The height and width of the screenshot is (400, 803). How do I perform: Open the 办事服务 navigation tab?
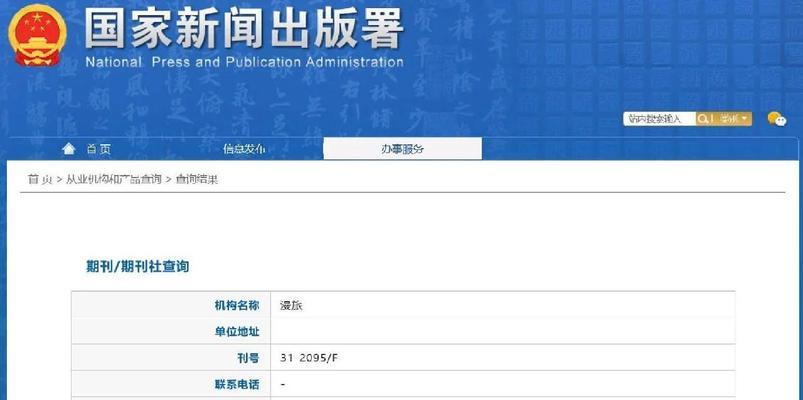pyautogui.click(x=403, y=149)
